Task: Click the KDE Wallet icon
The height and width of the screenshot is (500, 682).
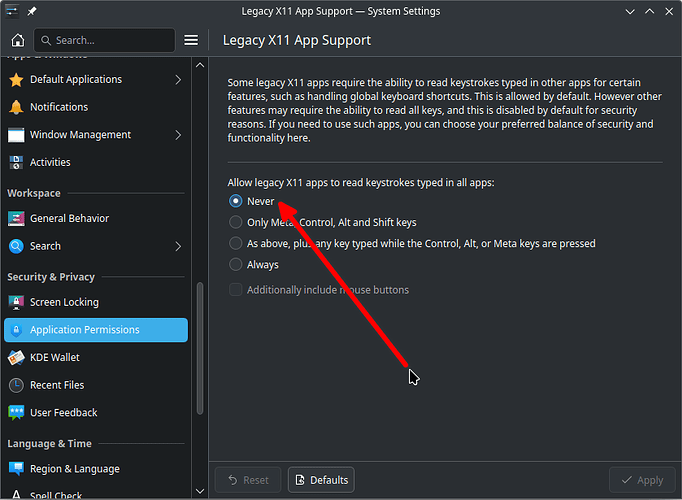Action: click(16, 357)
